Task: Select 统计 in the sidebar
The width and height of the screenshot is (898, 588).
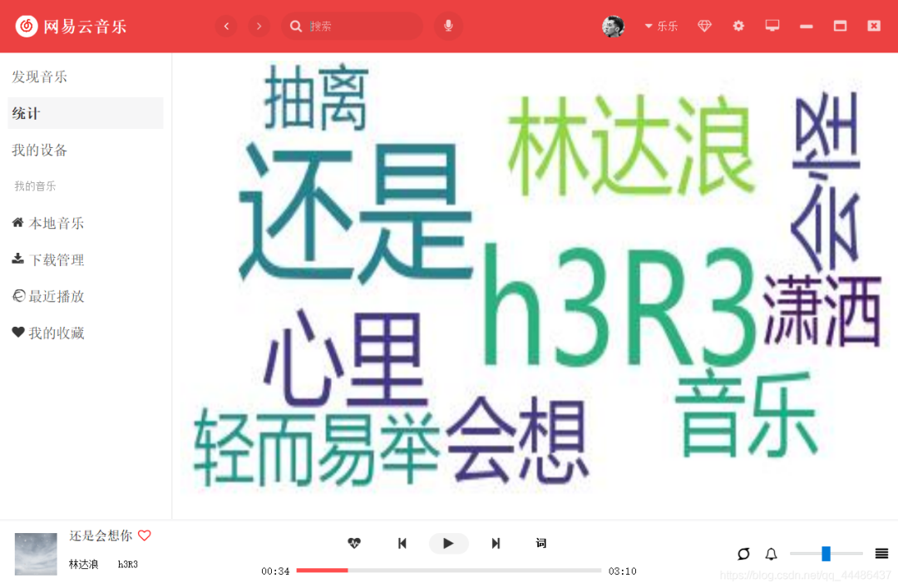Action: click(x=86, y=113)
